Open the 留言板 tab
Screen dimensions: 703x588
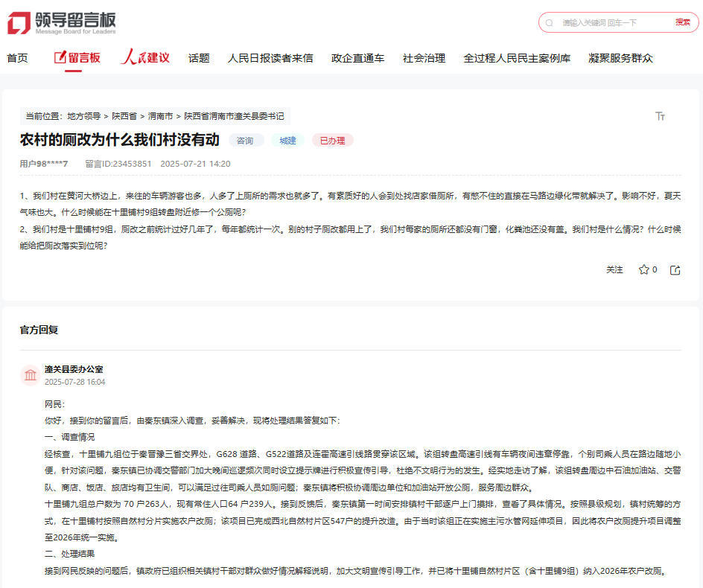tap(77, 58)
